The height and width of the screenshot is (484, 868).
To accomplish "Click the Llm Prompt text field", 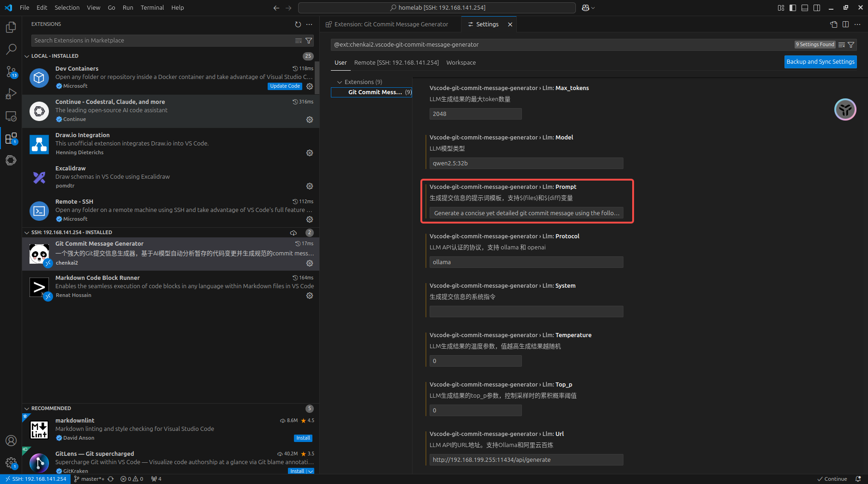I will click(x=526, y=213).
